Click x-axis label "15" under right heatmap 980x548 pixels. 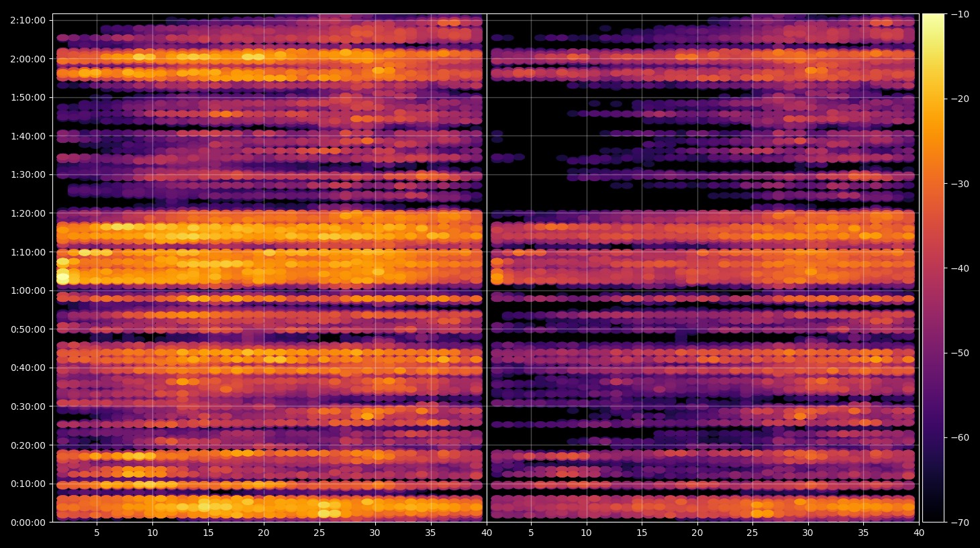tap(642, 533)
